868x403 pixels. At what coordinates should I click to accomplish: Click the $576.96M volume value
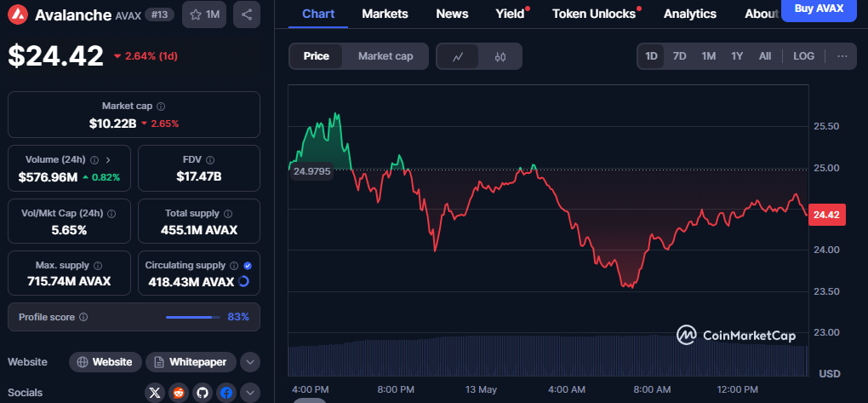pyautogui.click(x=47, y=177)
